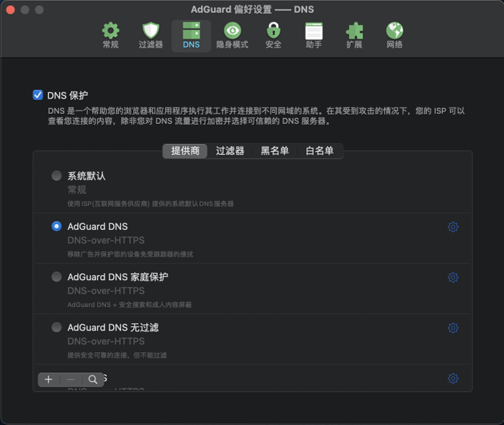Open the 助手 window settings pane

[x=314, y=36]
